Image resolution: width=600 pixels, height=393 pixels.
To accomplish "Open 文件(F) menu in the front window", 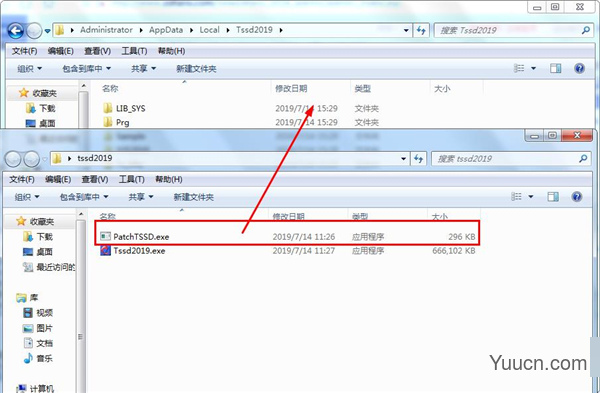I will point(21,179).
